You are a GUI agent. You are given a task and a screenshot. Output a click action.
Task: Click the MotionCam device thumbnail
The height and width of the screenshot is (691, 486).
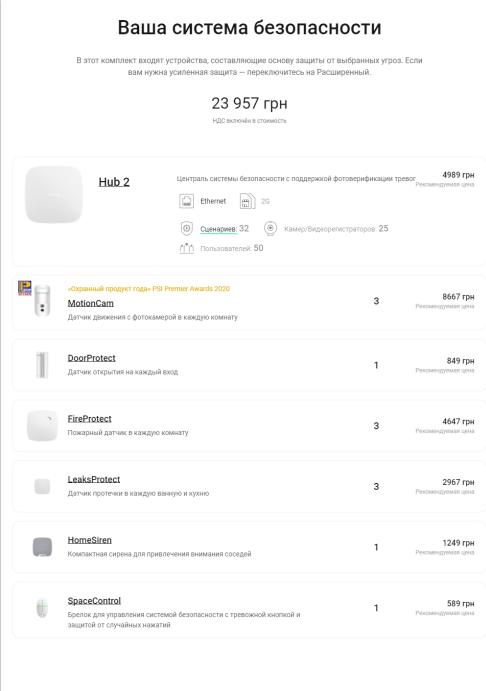point(42,301)
